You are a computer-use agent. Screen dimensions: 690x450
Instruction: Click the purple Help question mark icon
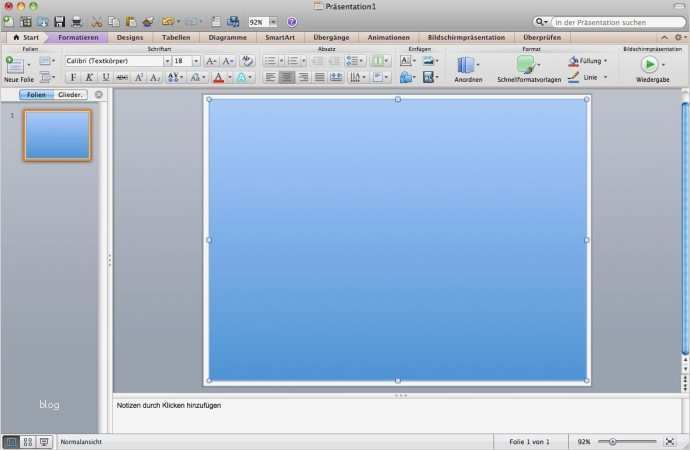click(292, 22)
